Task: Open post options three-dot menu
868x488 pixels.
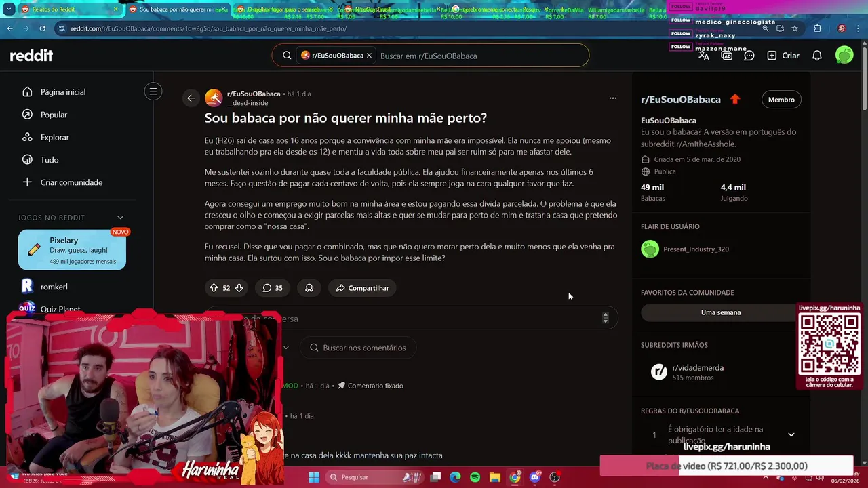Action: click(x=612, y=98)
